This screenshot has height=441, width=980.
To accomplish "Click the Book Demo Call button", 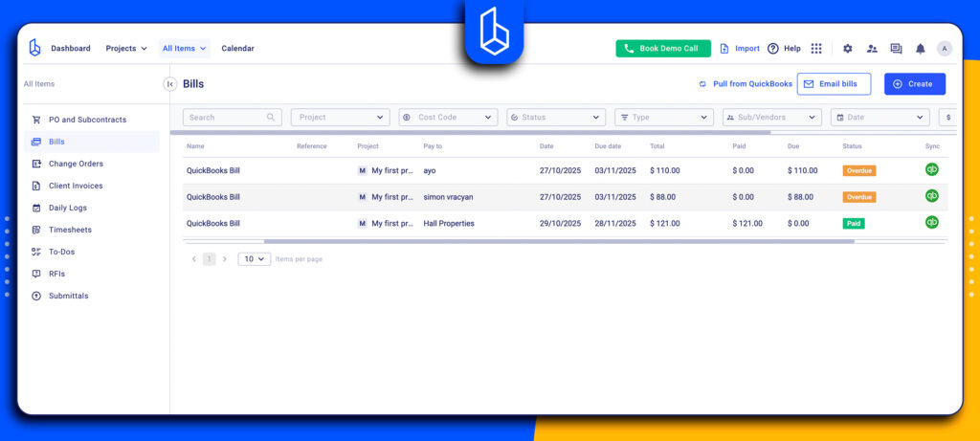I will (663, 49).
